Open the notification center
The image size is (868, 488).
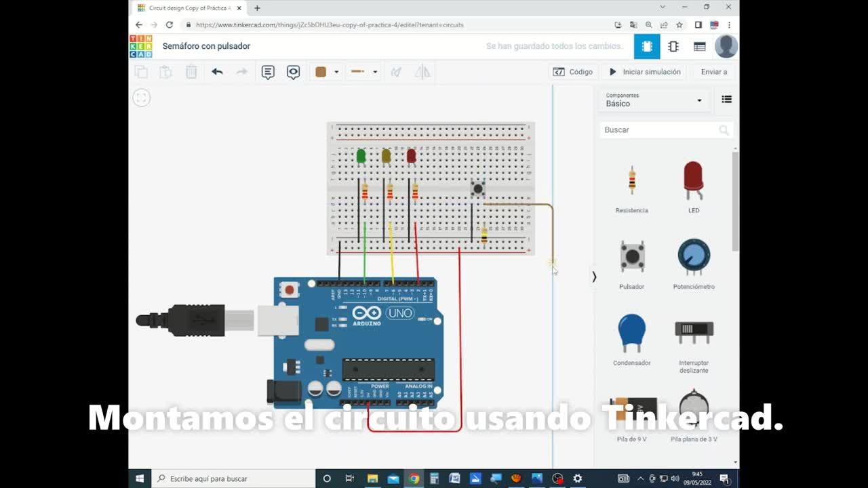[x=724, y=479]
